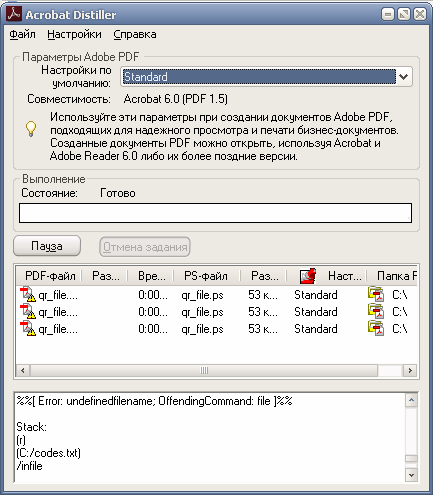This screenshot has height=495, width=433.
Task: Click folder icon in first job row
Action: tap(376, 294)
